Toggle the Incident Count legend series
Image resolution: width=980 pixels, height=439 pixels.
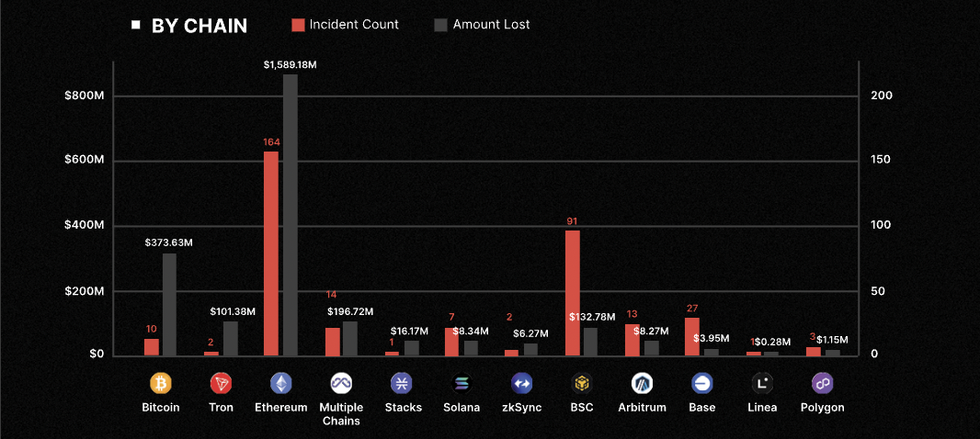(354, 25)
